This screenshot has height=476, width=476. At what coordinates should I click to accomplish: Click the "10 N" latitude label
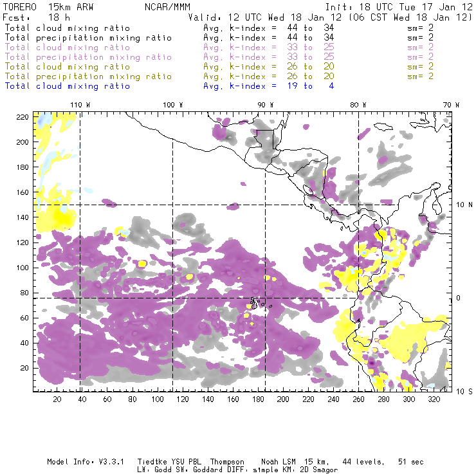[464, 205]
